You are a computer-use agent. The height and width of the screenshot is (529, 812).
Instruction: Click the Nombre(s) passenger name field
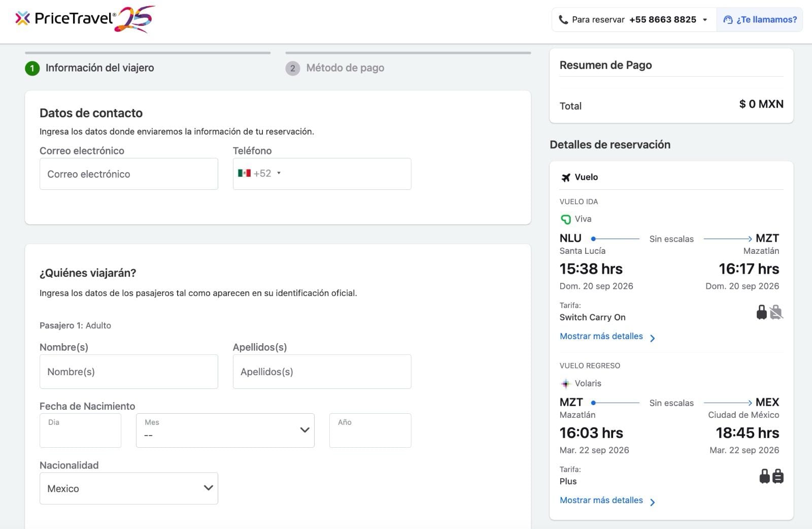click(129, 372)
